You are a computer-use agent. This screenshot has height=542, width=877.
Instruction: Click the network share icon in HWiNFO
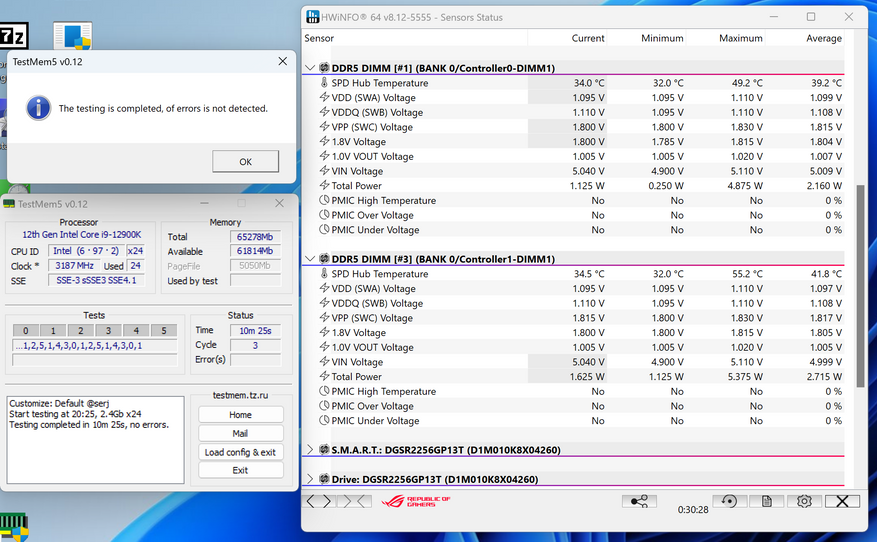coord(639,501)
